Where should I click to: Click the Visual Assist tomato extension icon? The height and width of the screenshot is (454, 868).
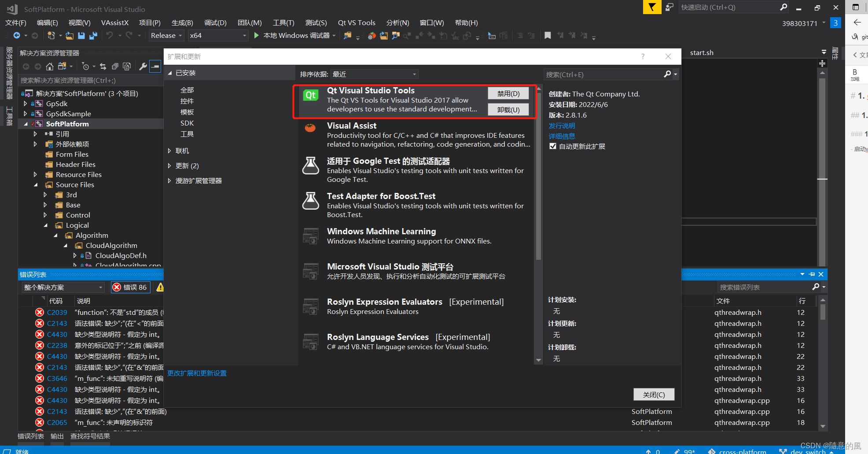point(310,128)
